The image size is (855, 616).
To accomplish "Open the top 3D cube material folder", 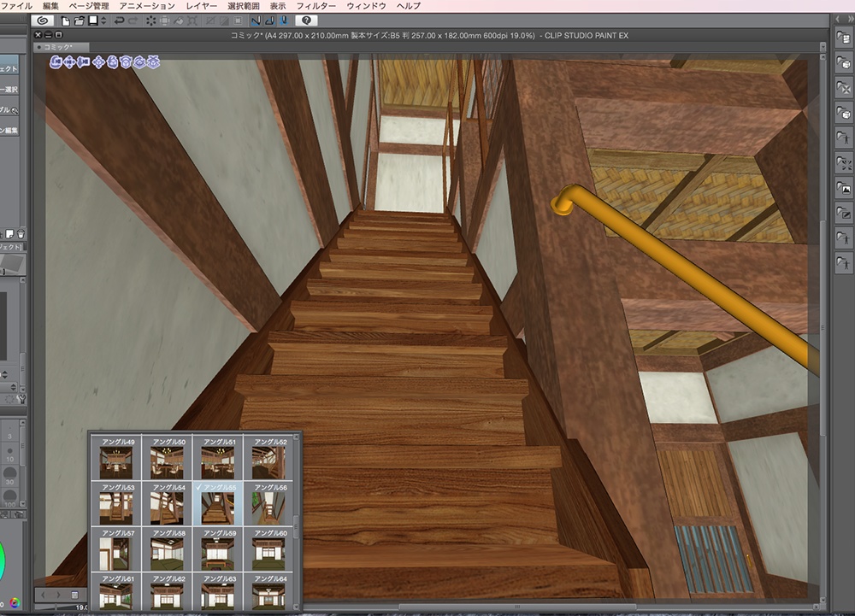I will (x=844, y=62).
